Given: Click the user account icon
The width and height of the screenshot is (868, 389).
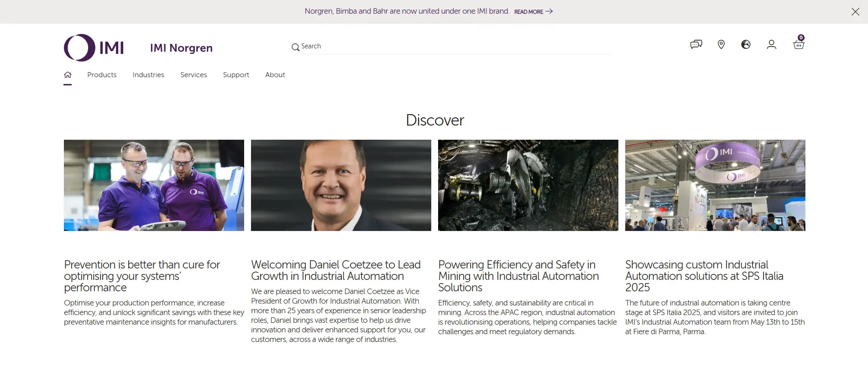Looking at the screenshot, I should [x=771, y=44].
